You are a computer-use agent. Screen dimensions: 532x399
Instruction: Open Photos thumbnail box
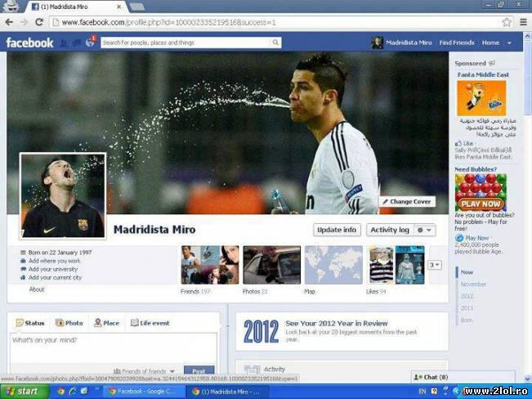click(x=271, y=265)
